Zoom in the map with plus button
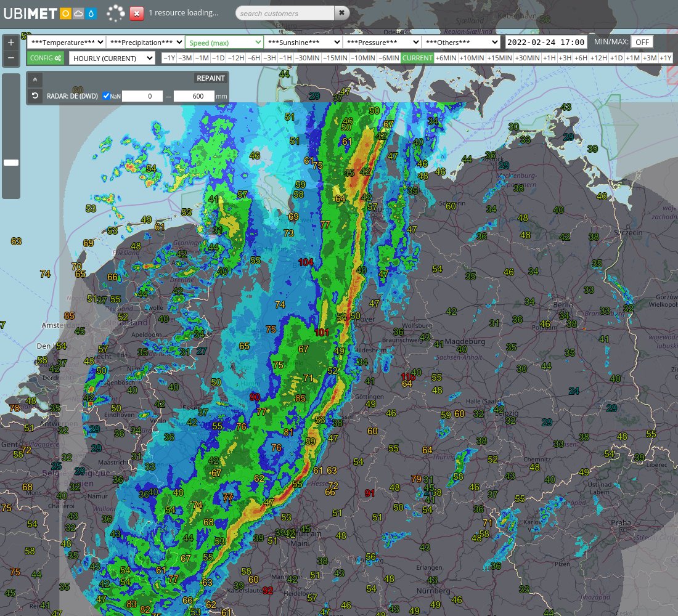The height and width of the screenshot is (616, 678). click(x=11, y=43)
